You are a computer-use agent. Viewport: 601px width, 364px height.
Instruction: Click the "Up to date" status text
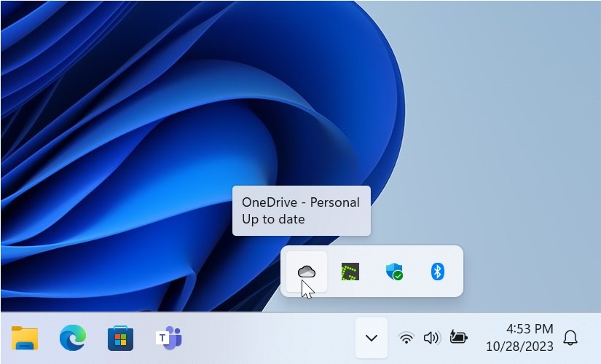(273, 219)
